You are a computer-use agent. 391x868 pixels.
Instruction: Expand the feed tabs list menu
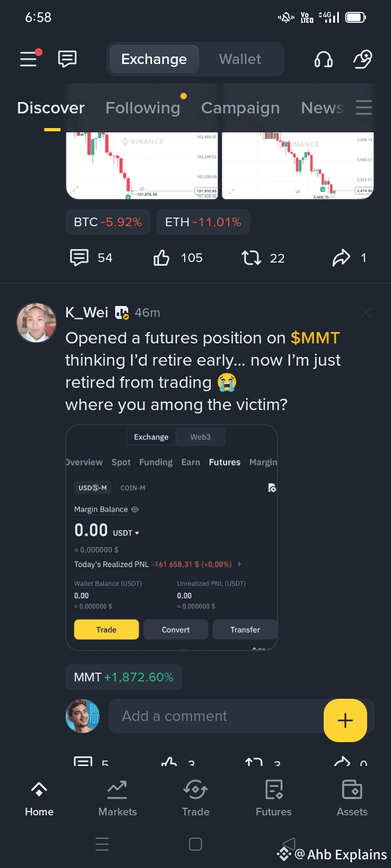pyautogui.click(x=364, y=107)
